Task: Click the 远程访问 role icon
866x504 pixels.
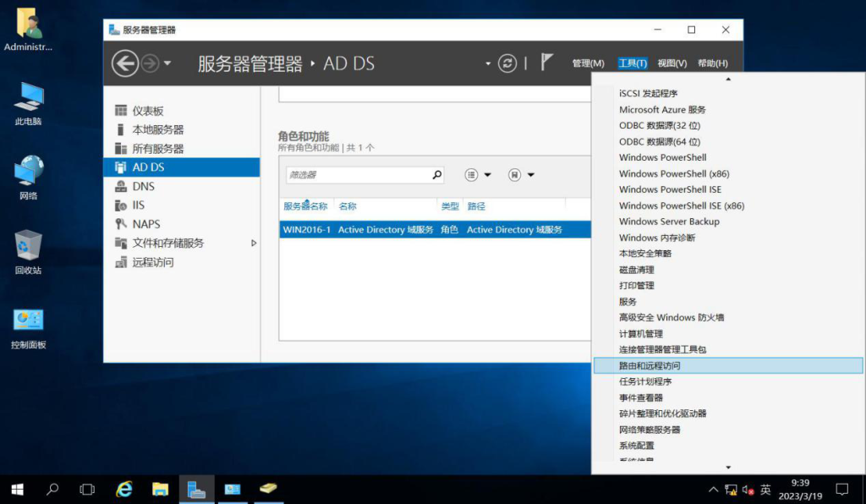Action: [120, 262]
